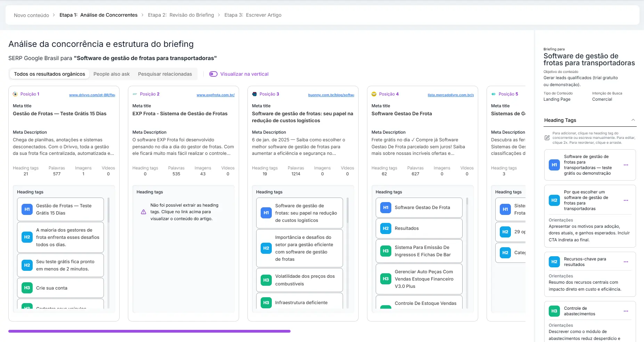The image size is (644, 342).
Task: Open options menu for the H1 briefing heading
Action: 626,165
